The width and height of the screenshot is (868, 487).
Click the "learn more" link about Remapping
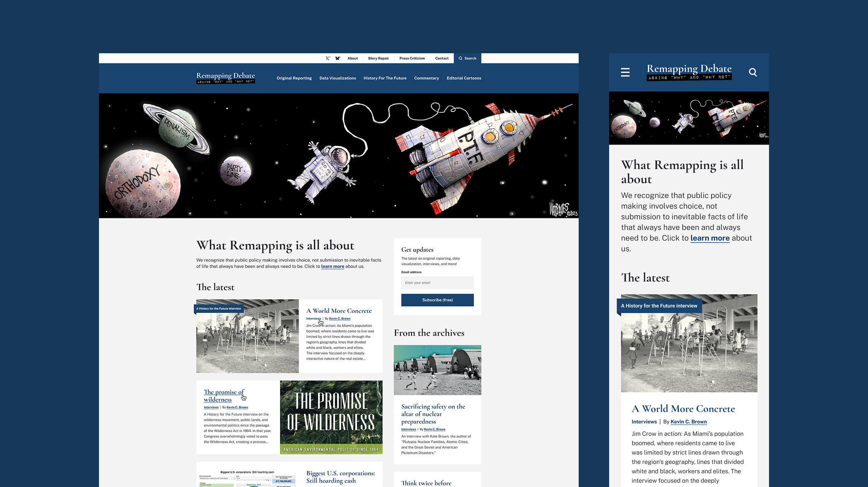(332, 266)
